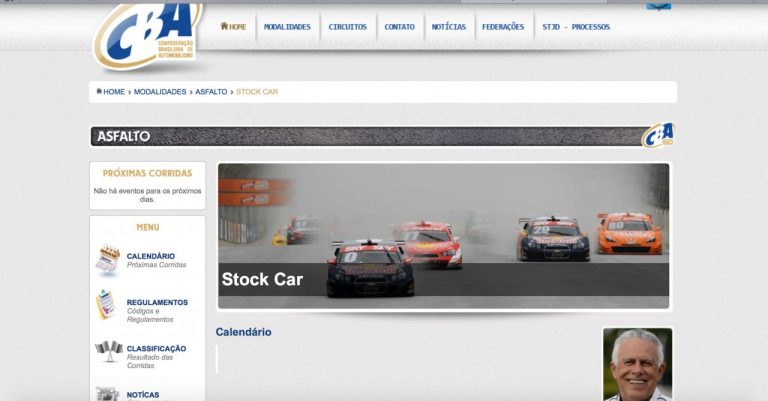
Task: Navigate to Modalidades in the breadcrumb
Action: (x=160, y=92)
